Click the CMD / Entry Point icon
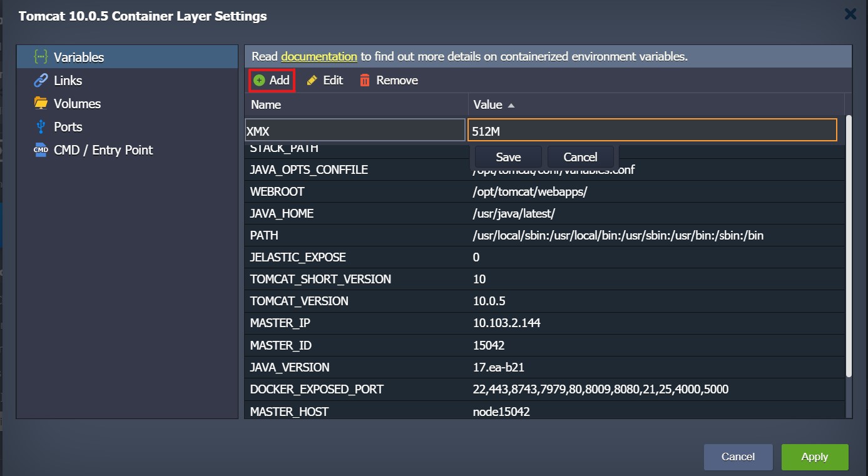The width and height of the screenshot is (868, 476). [41, 150]
